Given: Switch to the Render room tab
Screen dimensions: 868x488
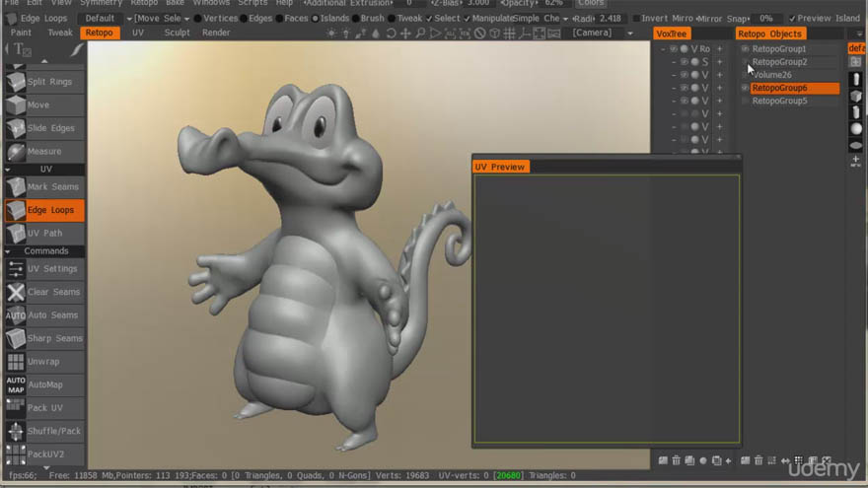Looking at the screenshot, I should [x=216, y=33].
